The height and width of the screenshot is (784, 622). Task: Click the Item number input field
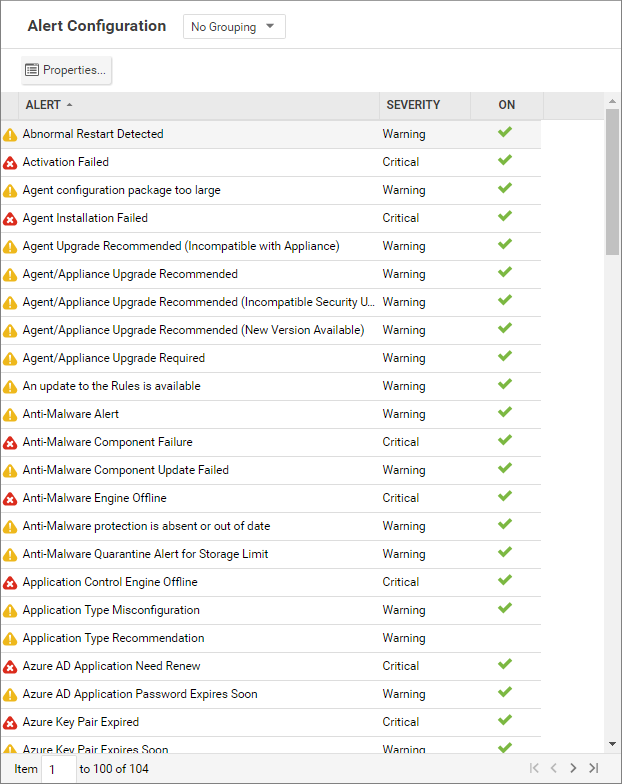(x=58, y=768)
